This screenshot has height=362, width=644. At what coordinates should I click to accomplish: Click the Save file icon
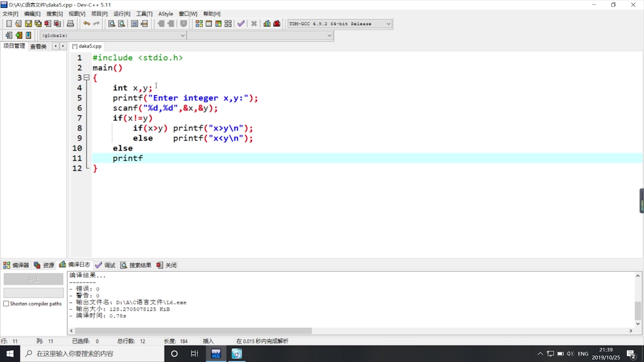pos(28,23)
